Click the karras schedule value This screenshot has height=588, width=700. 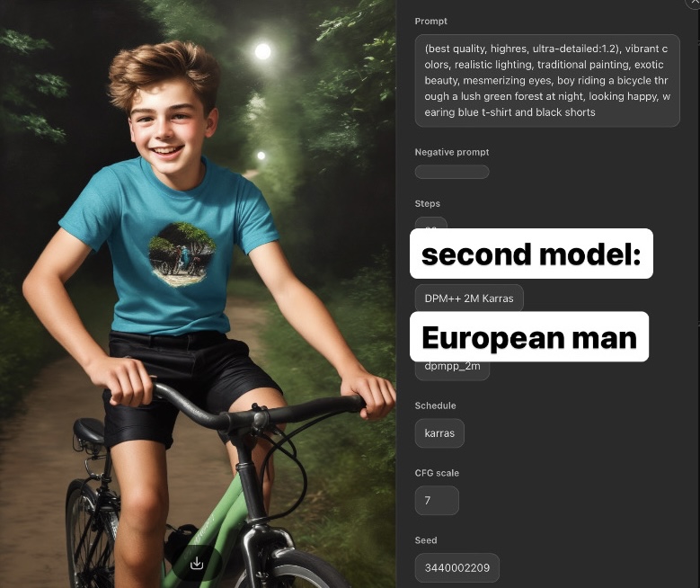coord(439,433)
